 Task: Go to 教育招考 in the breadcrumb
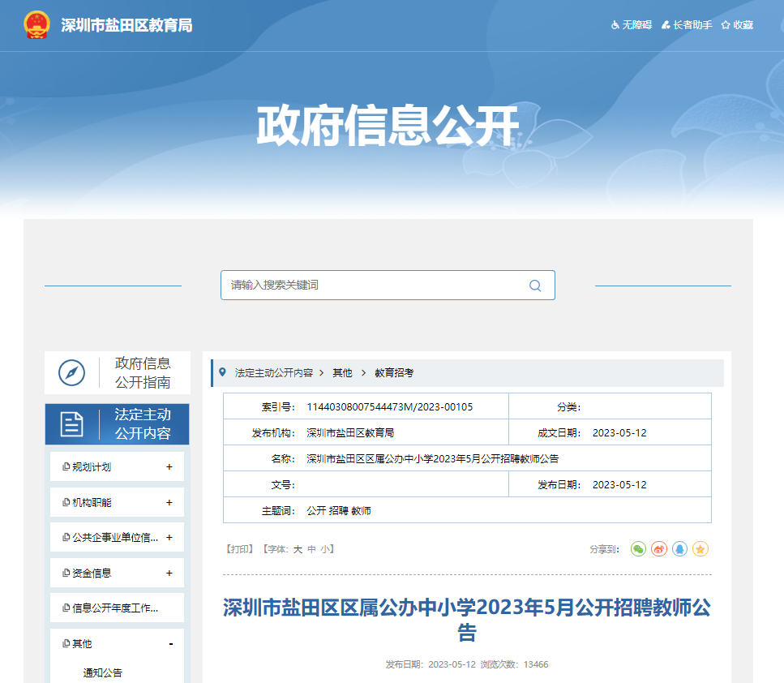point(394,373)
